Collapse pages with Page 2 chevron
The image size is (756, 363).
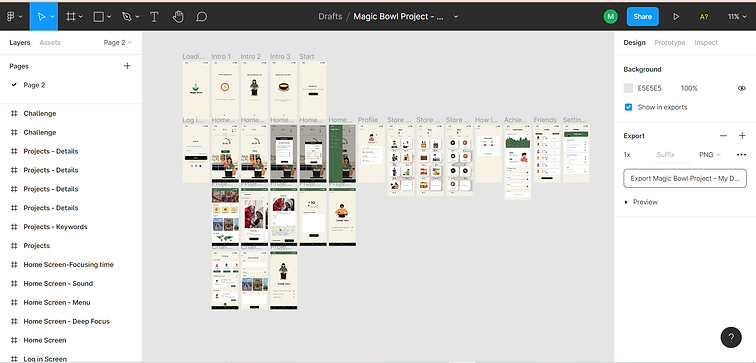[x=118, y=42]
